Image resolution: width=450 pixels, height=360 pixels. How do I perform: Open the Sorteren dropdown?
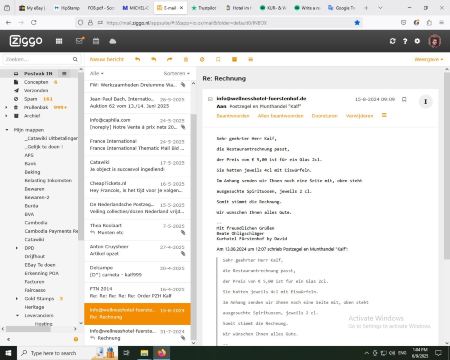177,73
